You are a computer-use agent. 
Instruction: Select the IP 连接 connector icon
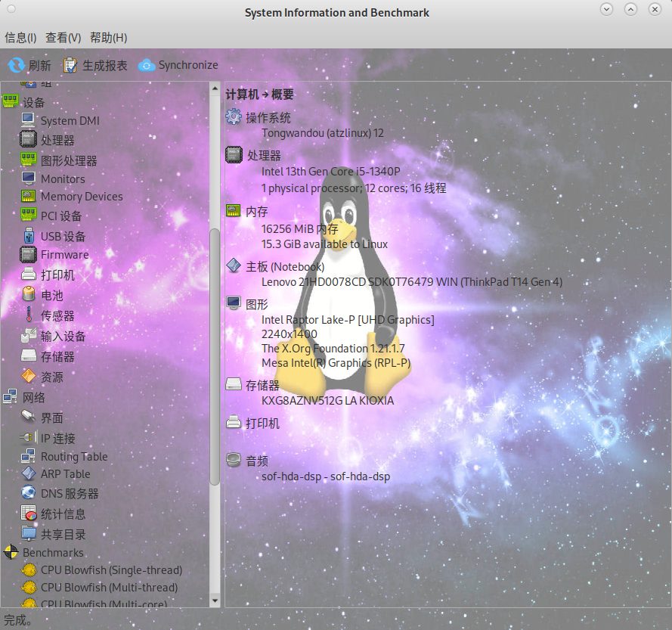click(x=28, y=437)
